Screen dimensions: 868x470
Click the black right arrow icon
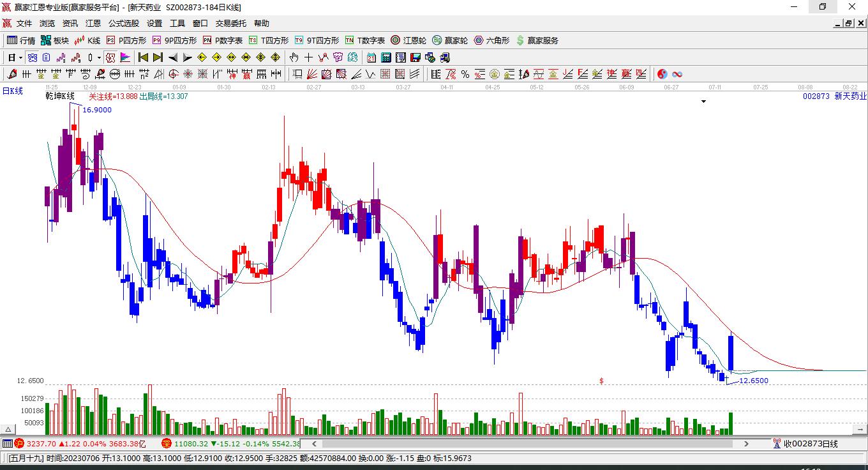pos(187,57)
